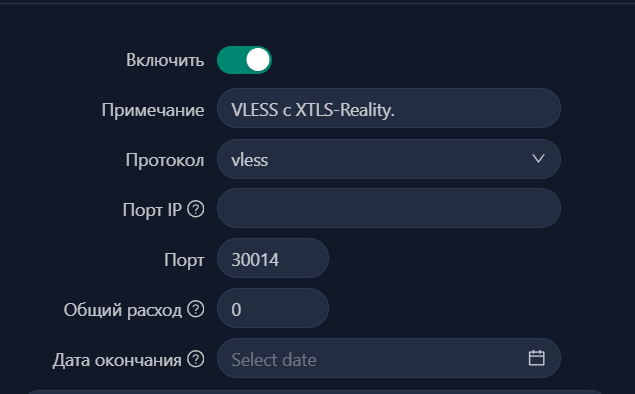The height and width of the screenshot is (394, 635).
Task: Click the question mark next to Дата окончания
Action: [196, 359]
